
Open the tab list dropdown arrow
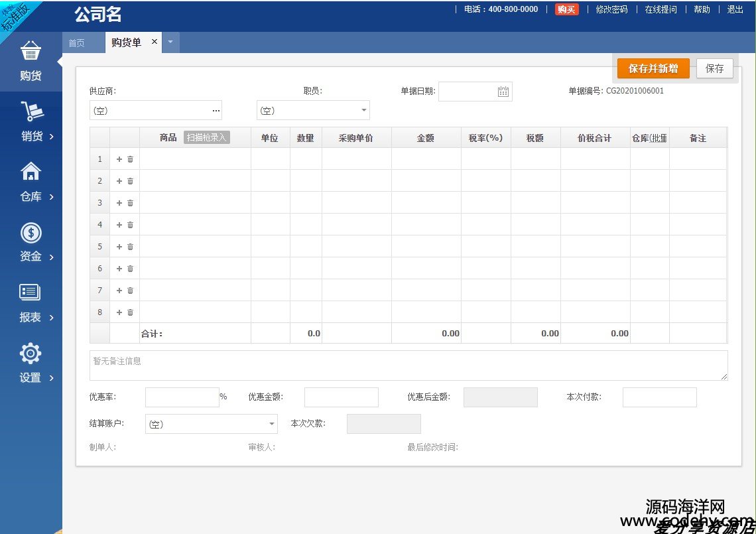pos(170,42)
